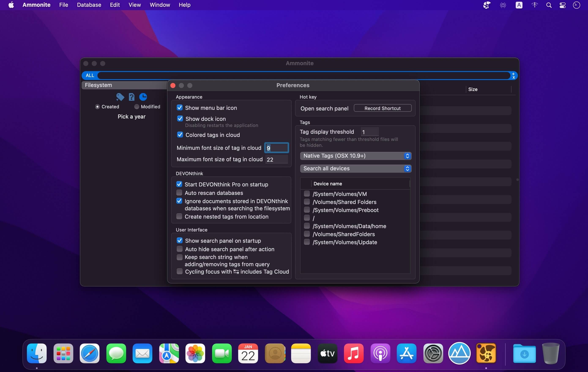Screen dimensions: 588x372
Task: Open Search all devices dropdown
Action: (x=356, y=168)
